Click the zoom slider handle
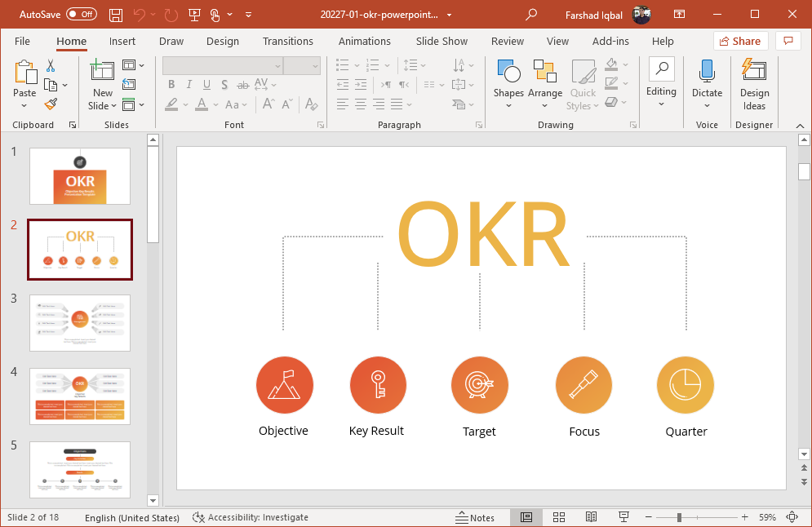The height and width of the screenshot is (527, 812). 679,517
